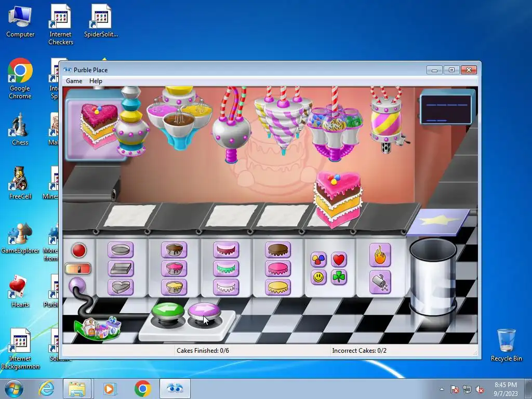Viewport: 532px width, 399px height.
Task: Select the Hearts desktop shortcut
Action: (x=20, y=291)
